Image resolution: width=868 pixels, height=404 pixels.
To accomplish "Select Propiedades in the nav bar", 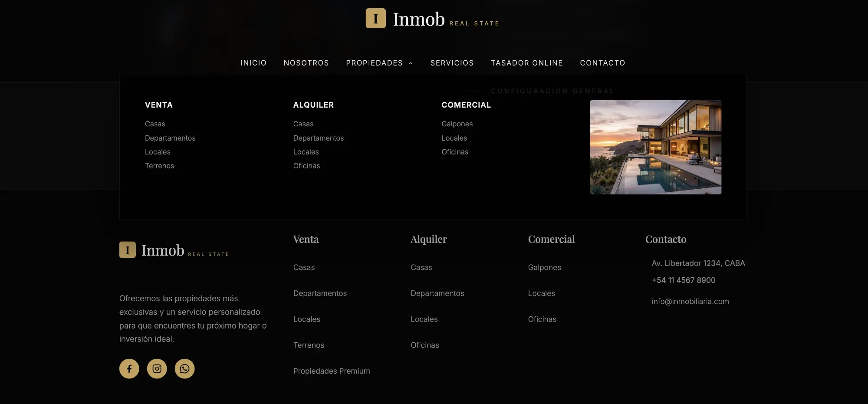I will pyautogui.click(x=374, y=63).
